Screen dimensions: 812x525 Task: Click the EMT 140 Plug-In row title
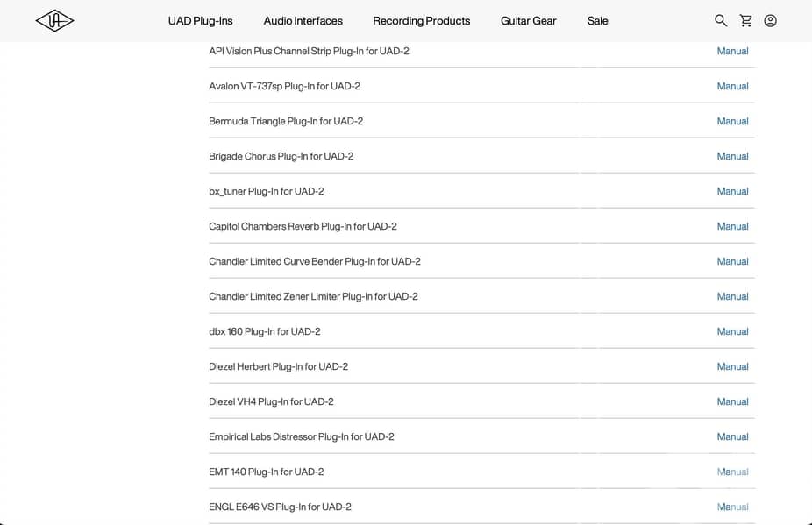tap(266, 472)
